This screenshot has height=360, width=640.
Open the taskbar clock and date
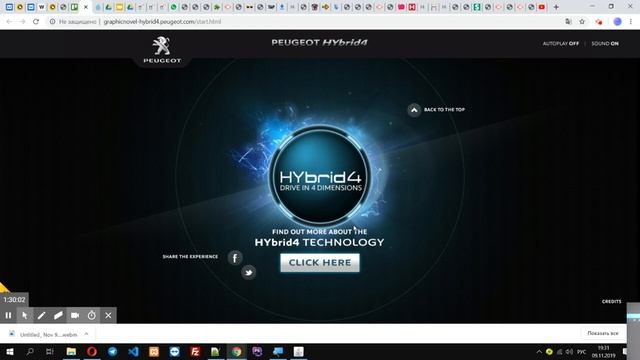point(603,351)
